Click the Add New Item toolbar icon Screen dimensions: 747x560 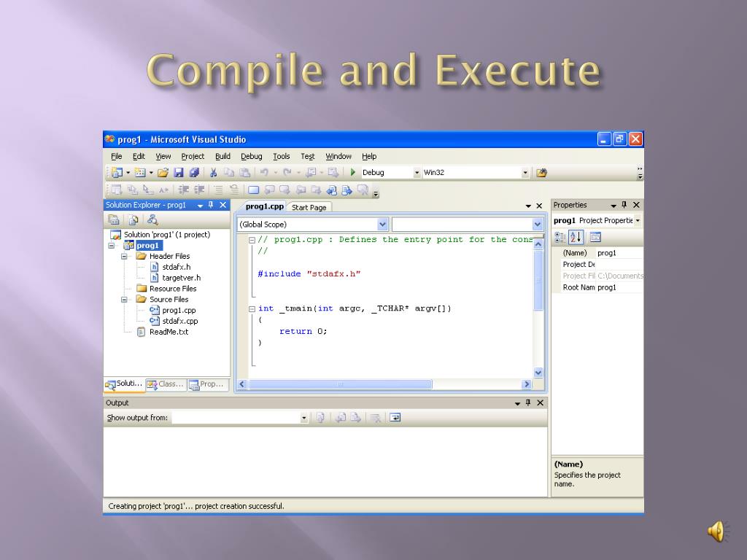click(x=139, y=172)
